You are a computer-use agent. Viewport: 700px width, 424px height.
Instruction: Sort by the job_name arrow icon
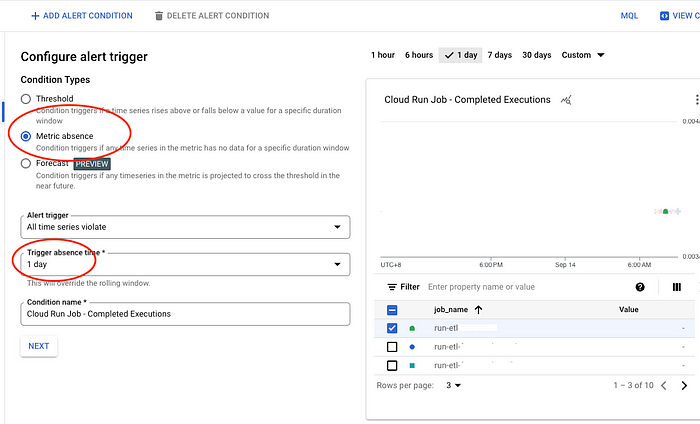tap(479, 309)
